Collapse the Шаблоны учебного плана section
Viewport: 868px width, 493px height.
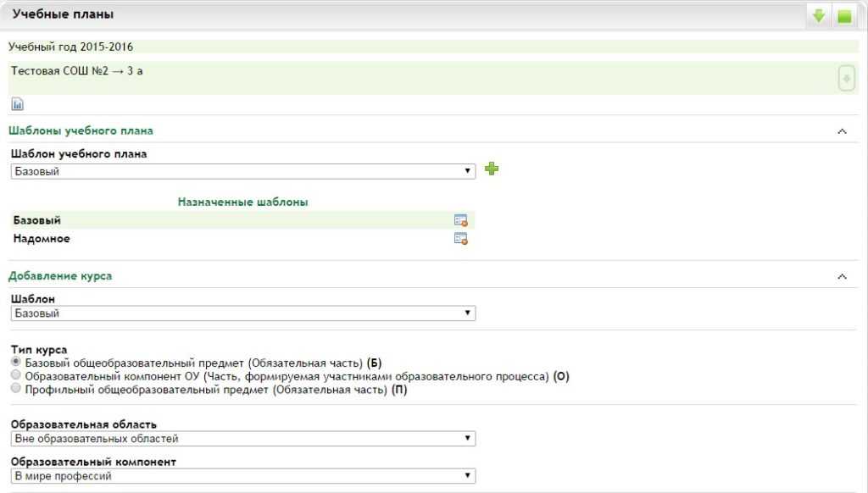click(x=841, y=131)
